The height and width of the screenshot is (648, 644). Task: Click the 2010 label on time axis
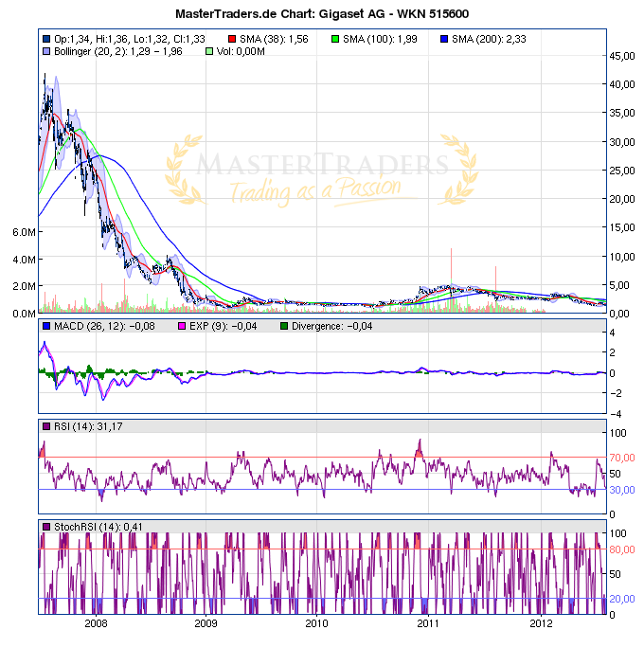(x=316, y=623)
